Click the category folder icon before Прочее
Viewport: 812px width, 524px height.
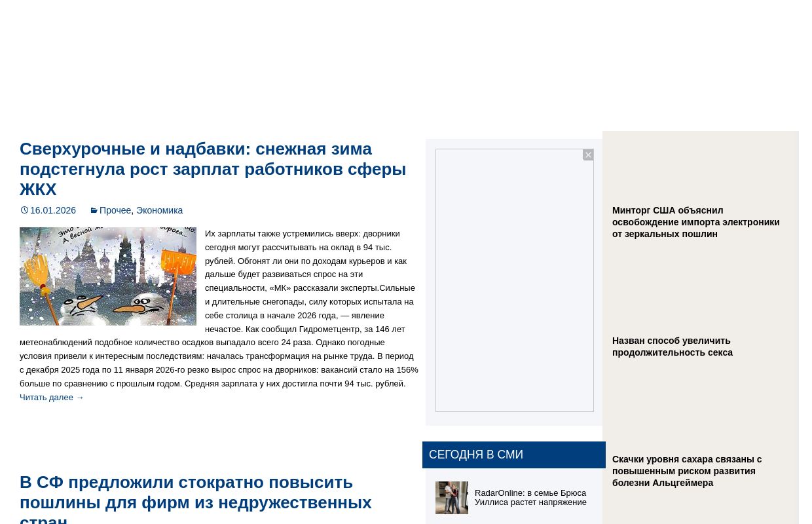[x=94, y=210]
